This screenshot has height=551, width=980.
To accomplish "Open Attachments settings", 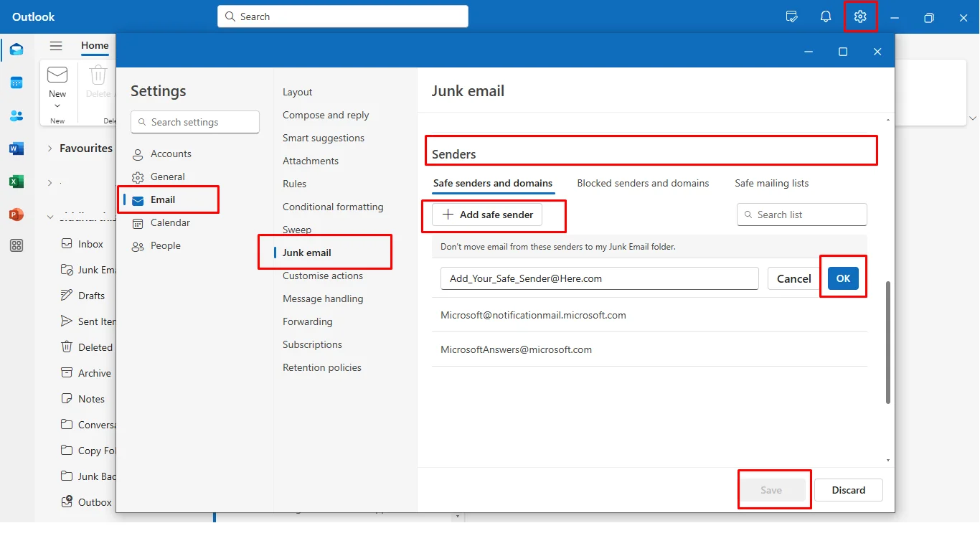I will pos(311,161).
